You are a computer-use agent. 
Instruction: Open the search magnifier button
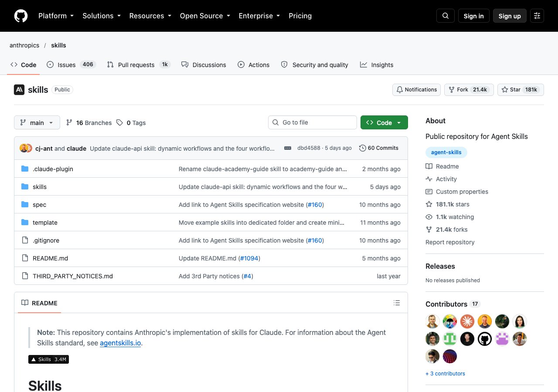point(446,16)
